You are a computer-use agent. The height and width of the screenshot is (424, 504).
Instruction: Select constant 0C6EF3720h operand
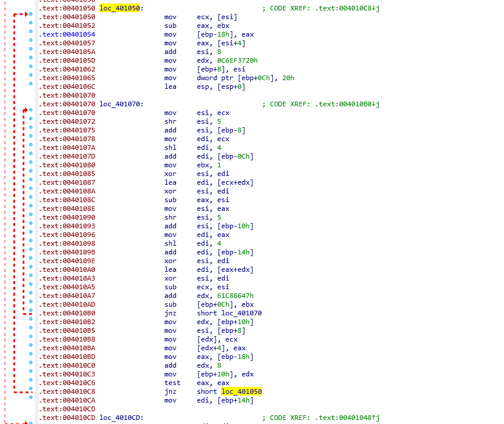[237, 60]
